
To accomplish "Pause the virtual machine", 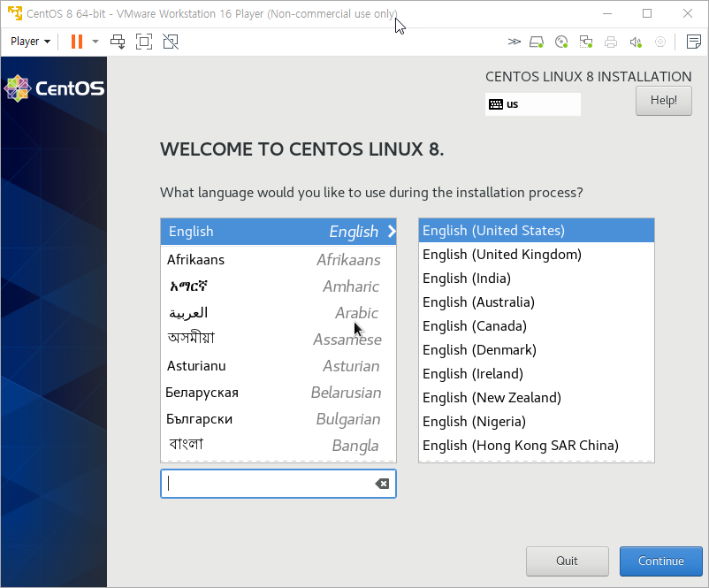I will [x=77, y=42].
